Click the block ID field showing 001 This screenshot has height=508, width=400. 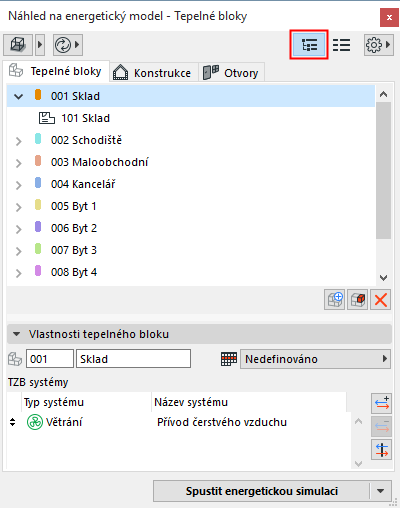(x=50, y=359)
